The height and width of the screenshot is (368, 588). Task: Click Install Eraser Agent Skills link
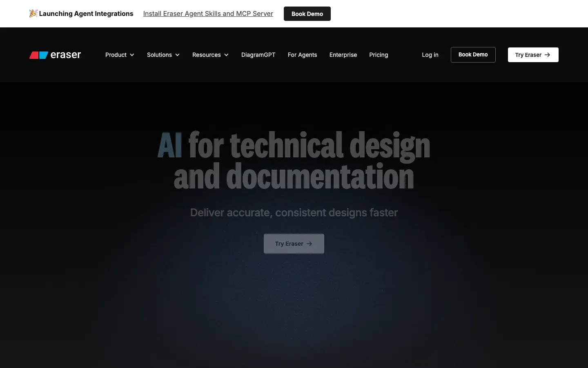pos(208,13)
